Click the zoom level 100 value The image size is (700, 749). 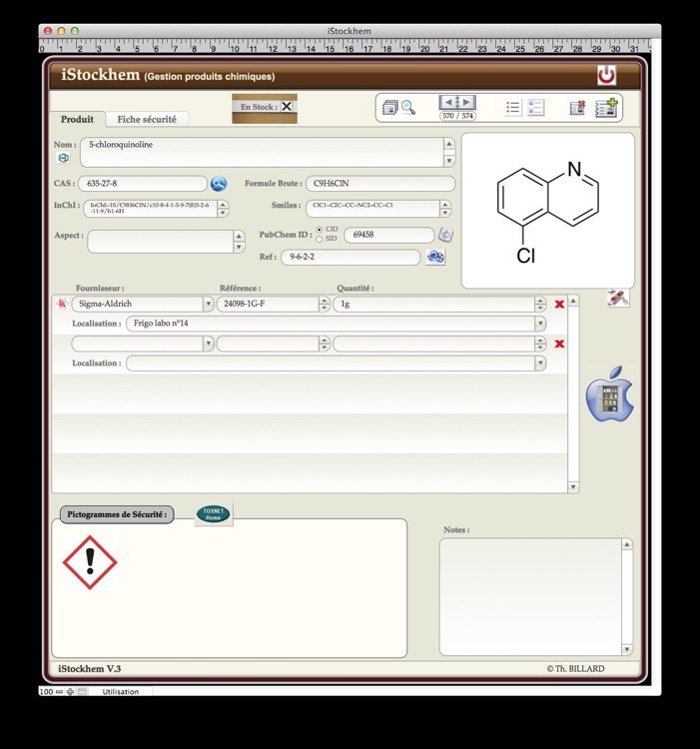(46, 692)
